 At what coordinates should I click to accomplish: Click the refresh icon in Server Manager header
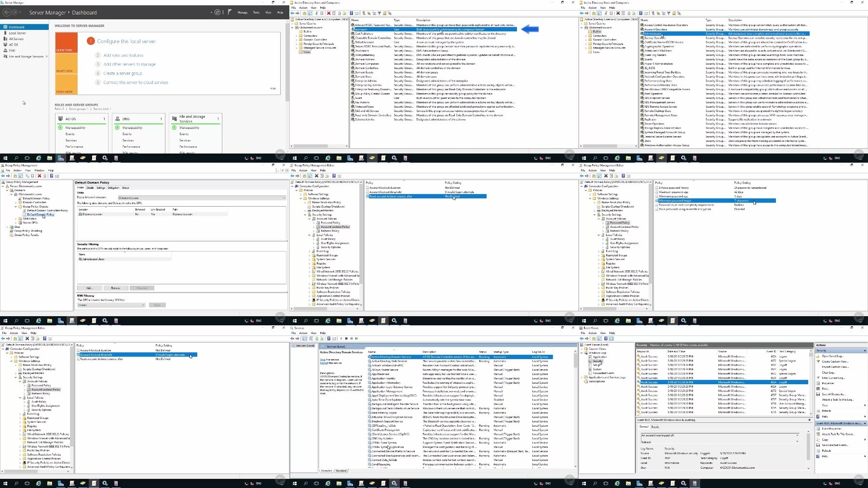[x=217, y=12]
